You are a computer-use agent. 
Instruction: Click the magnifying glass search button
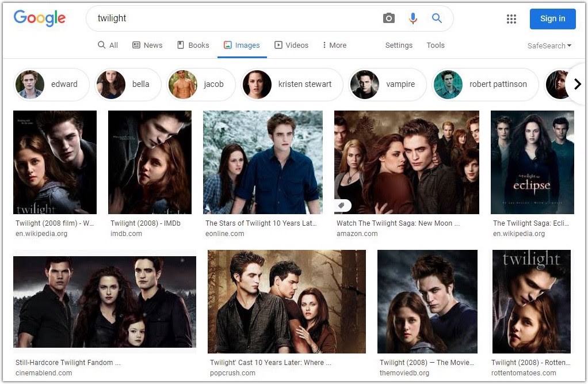[x=437, y=18]
